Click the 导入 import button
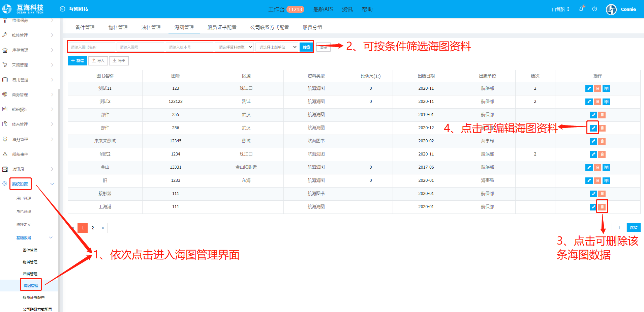This screenshot has width=644, height=312. click(x=98, y=61)
